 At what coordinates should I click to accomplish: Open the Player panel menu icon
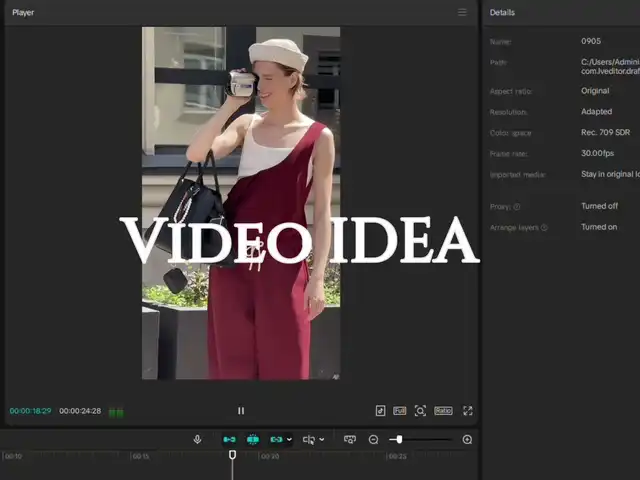point(462,12)
